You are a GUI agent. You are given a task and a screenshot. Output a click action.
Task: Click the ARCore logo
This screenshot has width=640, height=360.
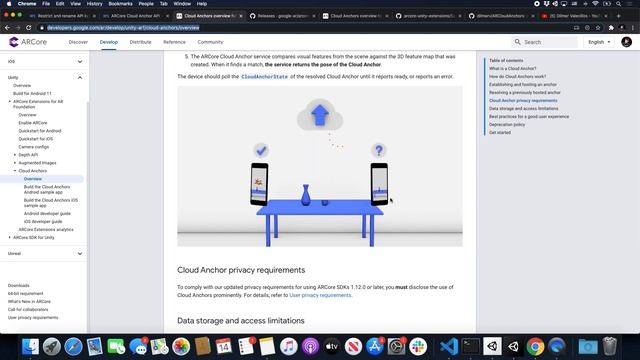28,42
